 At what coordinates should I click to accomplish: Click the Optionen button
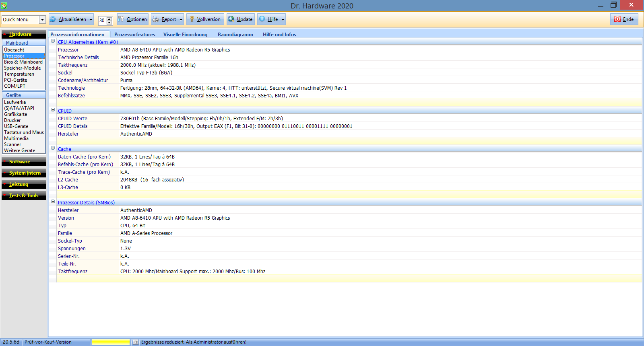[x=133, y=19]
